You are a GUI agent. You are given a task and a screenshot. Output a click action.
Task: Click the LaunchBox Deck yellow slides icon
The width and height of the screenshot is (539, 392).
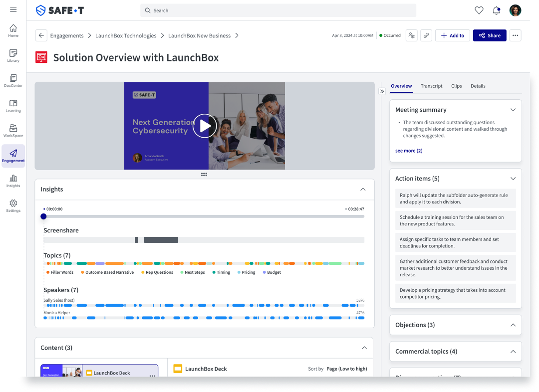[x=178, y=369]
